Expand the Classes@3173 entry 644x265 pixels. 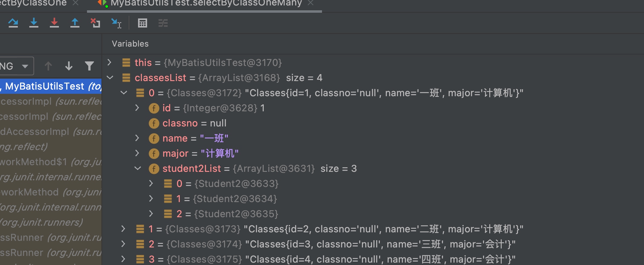123,229
